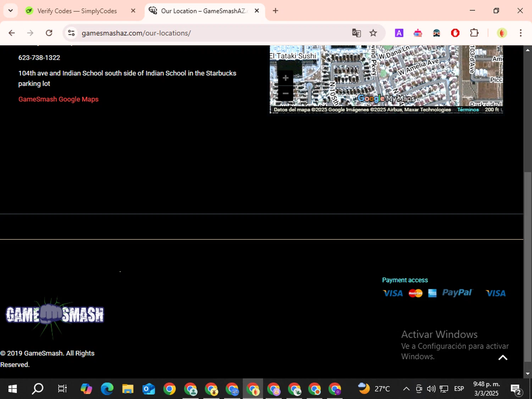Open the purple A extension

(399, 33)
